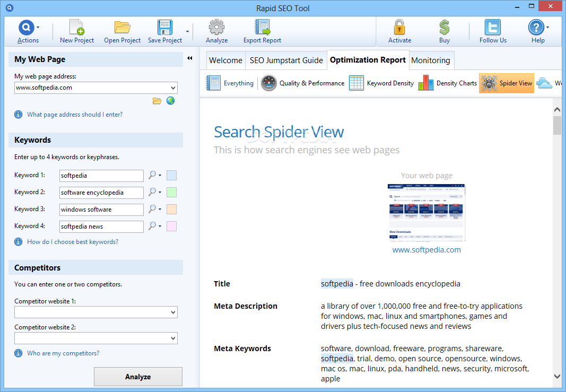Collapse the left panel with double arrow
The height and width of the screenshot is (392, 566).
[190, 58]
